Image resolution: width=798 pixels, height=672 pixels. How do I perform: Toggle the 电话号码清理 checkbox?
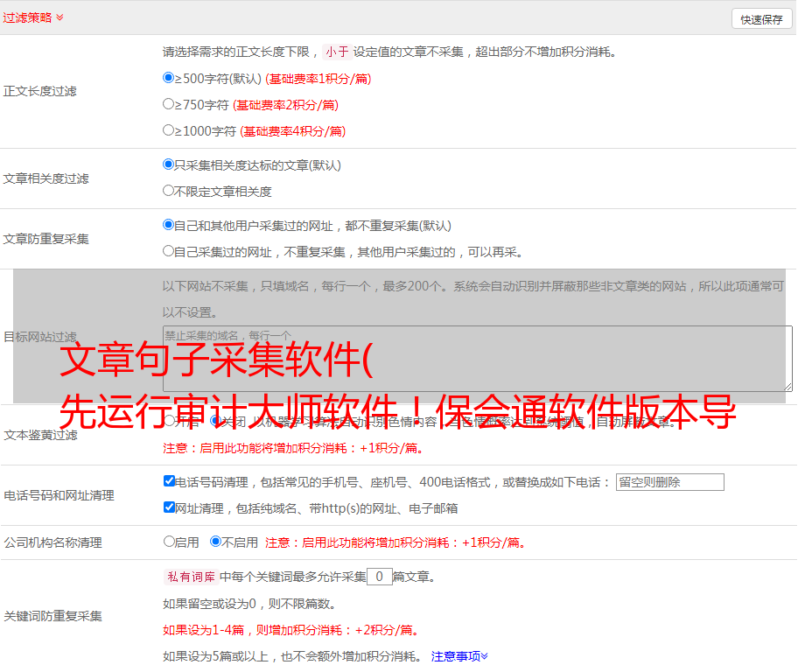170,481
